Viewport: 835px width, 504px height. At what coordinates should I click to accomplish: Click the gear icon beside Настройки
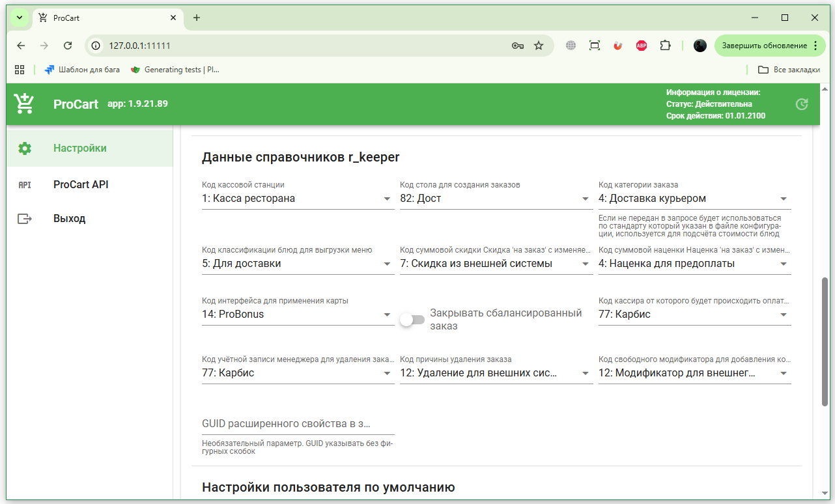tap(25, 148)
